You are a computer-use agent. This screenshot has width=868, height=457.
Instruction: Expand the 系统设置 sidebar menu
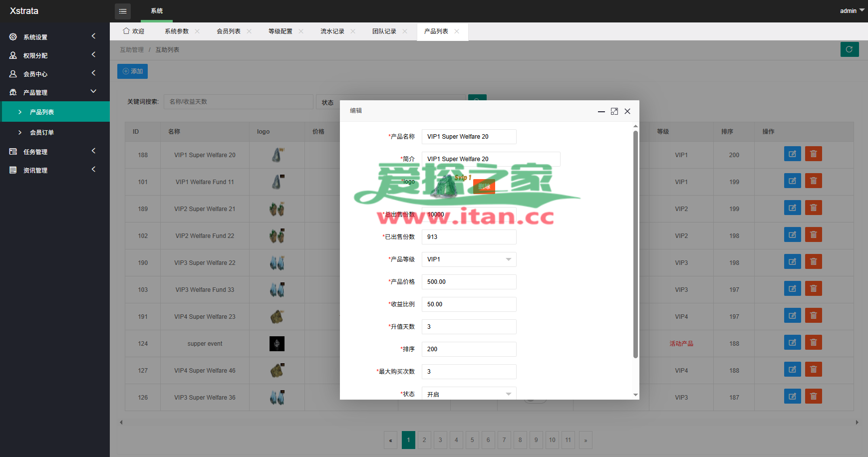54,37
